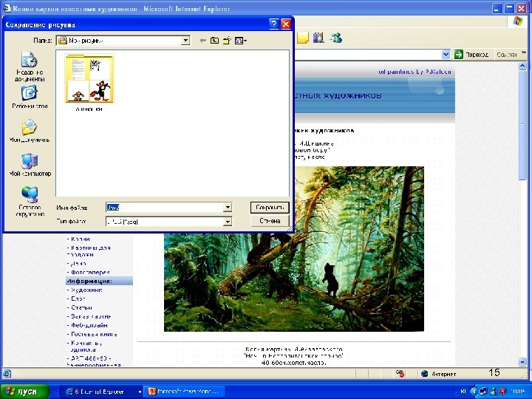Click the Имя файла text field
The image size is (532, 399).
click(x=165, y=208)
